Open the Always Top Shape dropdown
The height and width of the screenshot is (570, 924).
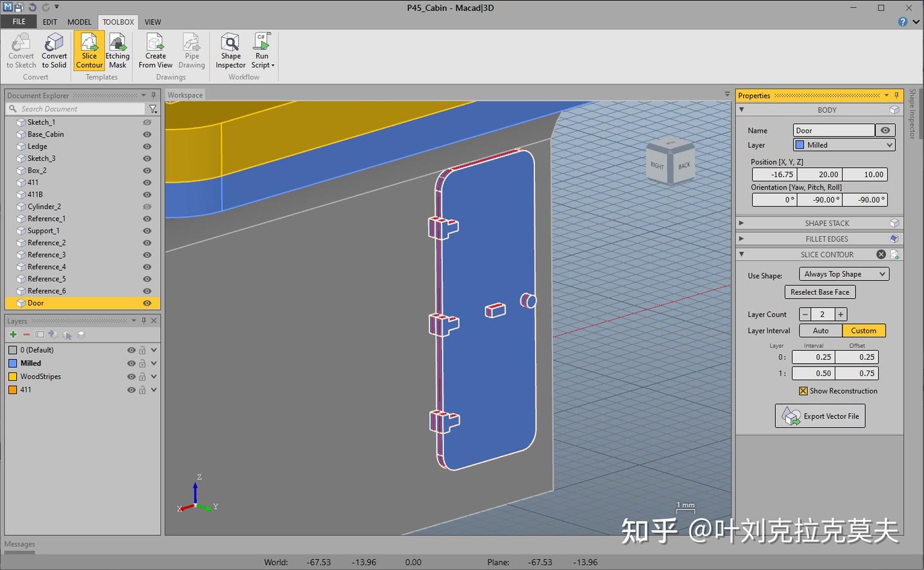pyautogui.click(x=843, y=274)
